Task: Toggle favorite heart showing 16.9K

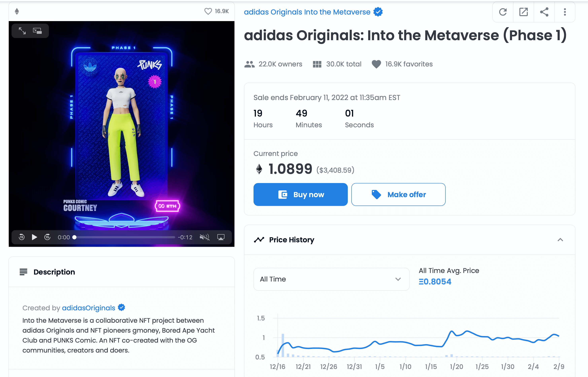Action: click(x=208, y=11)
